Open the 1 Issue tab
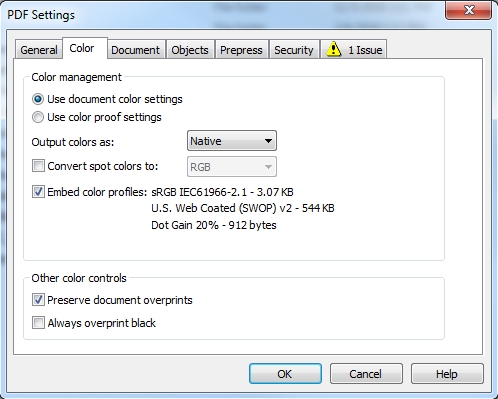498x399 pixels. (354, 50)
